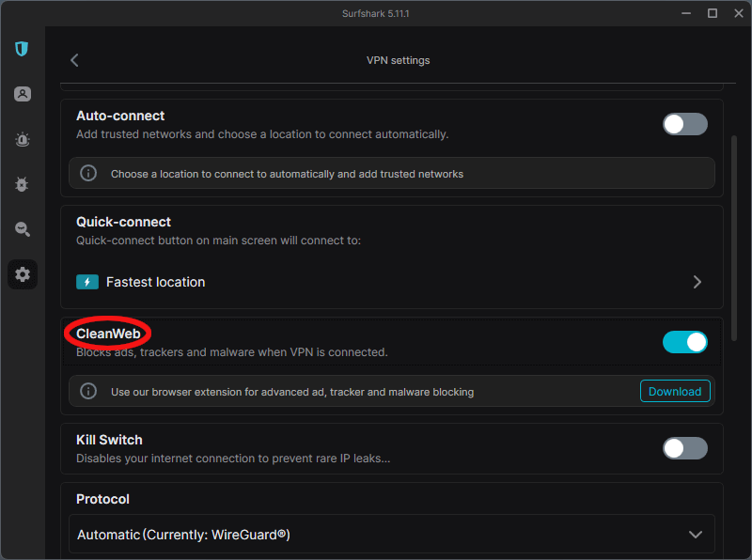Open the Search magnifier icon in sidebar
This screenshot has height=560, width=752.
point(22,229)
